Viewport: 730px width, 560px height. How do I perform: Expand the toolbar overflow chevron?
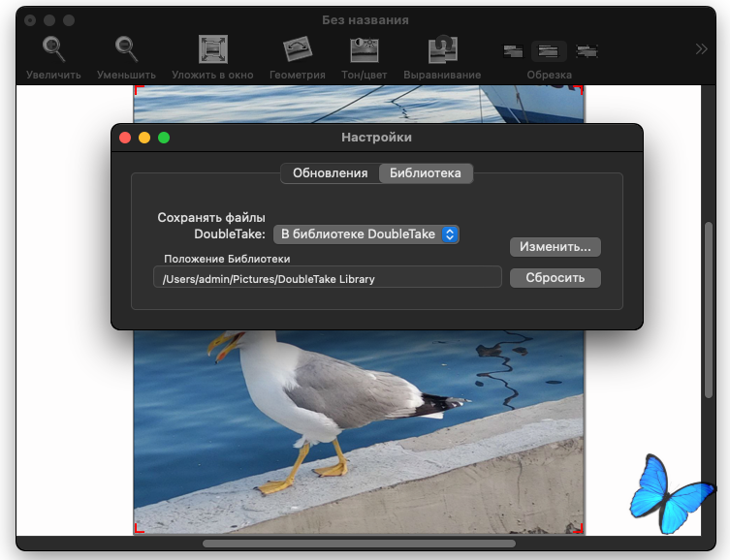pyautogui.click(x=702, y=49)
